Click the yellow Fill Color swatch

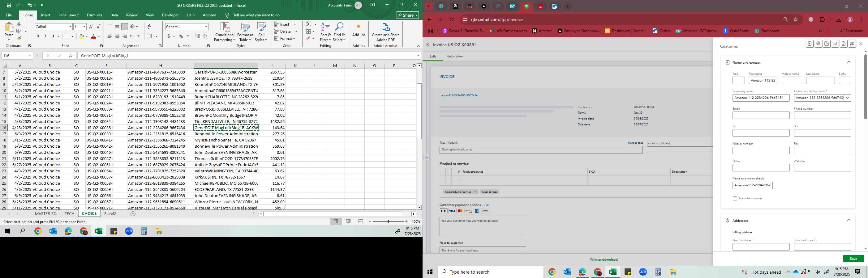[81, 36]
